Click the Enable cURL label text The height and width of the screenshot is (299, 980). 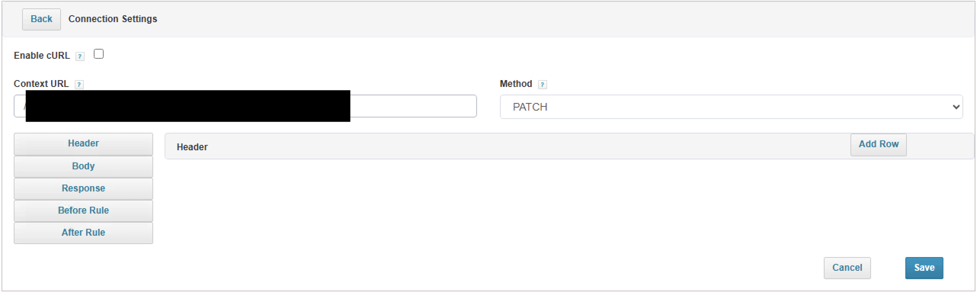[42, 56]
